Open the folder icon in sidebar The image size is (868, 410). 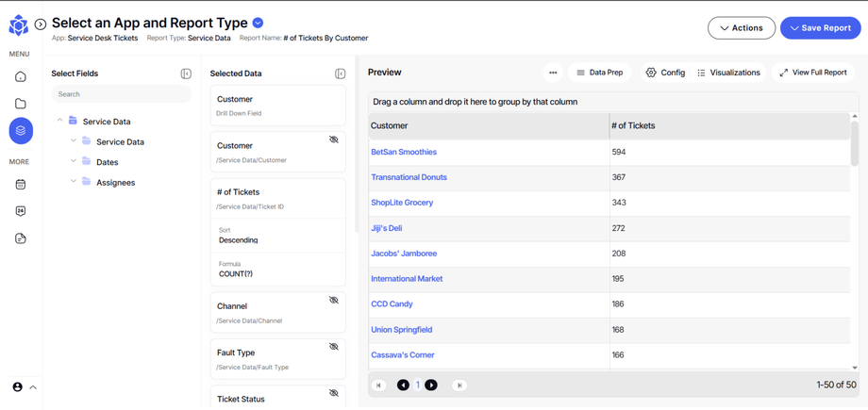point(21,104)
